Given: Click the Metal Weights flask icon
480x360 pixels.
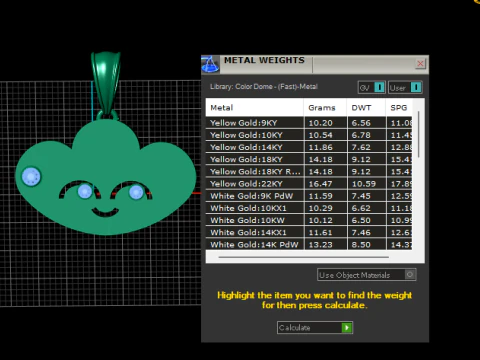Looking at the screenshot, I should (x=210, y=64).
